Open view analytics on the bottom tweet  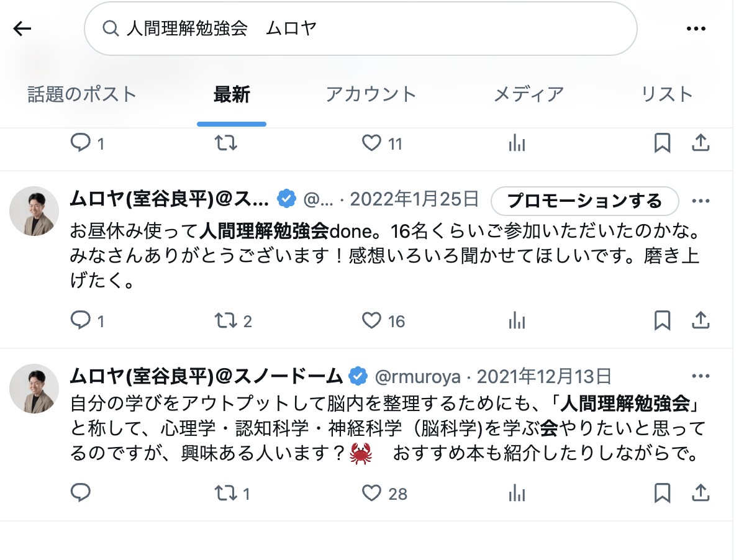tap(516, 494)
